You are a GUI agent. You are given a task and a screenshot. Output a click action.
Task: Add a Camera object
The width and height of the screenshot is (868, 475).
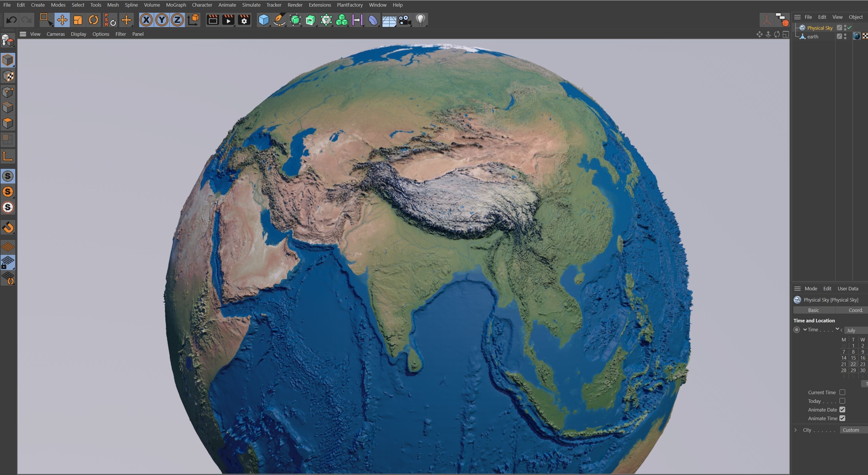(405, 20)
